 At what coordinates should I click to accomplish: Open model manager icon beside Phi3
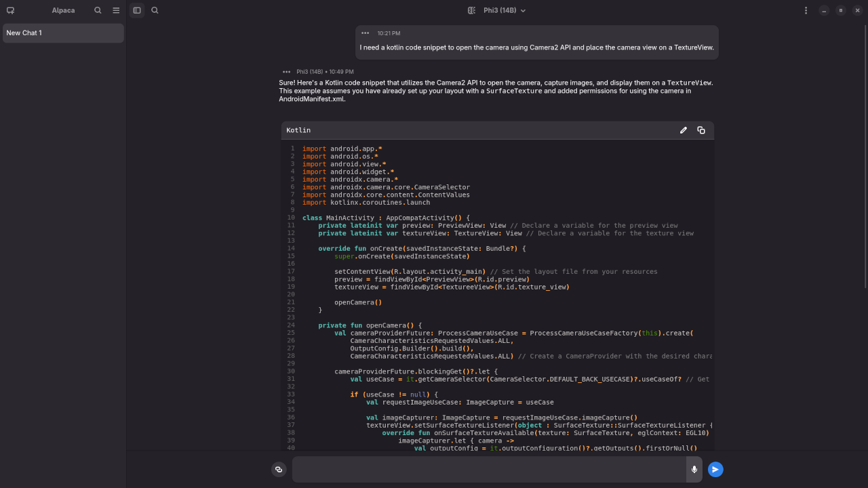point(472,10)
